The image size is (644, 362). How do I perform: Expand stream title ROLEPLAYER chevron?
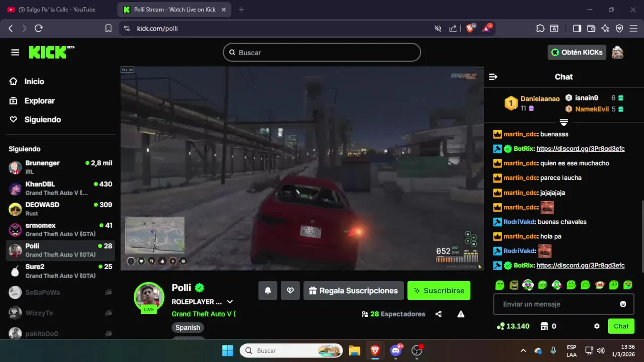coord(230,302)
